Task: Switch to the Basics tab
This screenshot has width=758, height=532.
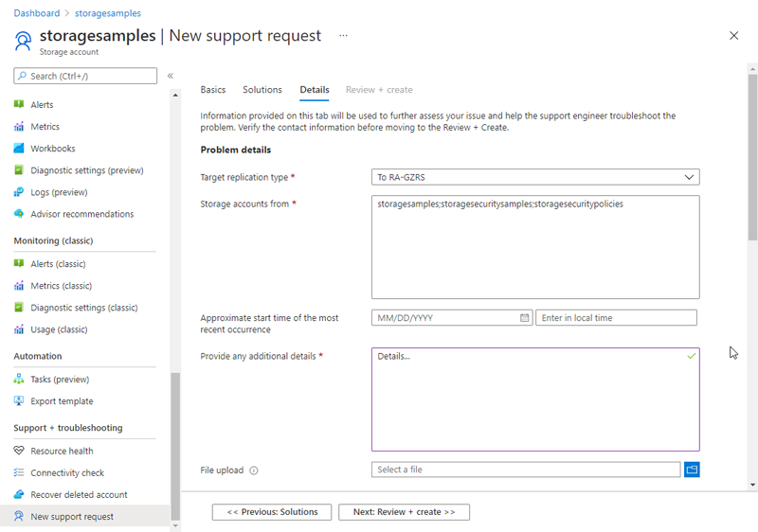Action: [213, 90]
